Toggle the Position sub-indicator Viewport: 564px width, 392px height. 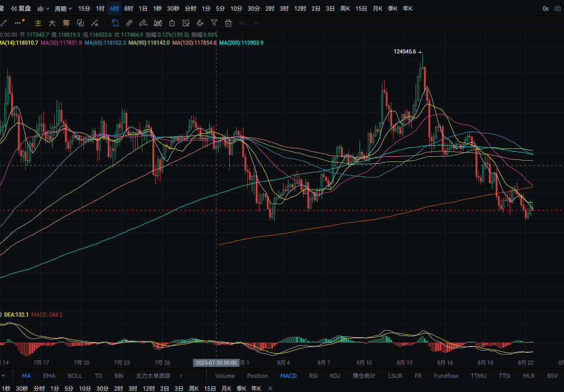[257, 376]
